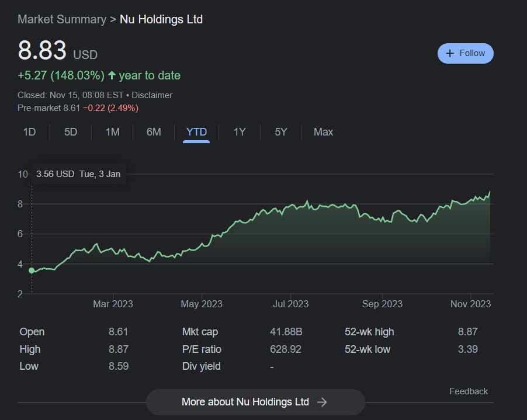Screen dimensions: 527x420
Task: Click the Nu Holdings Ltd title
Action: coord(161,19)
